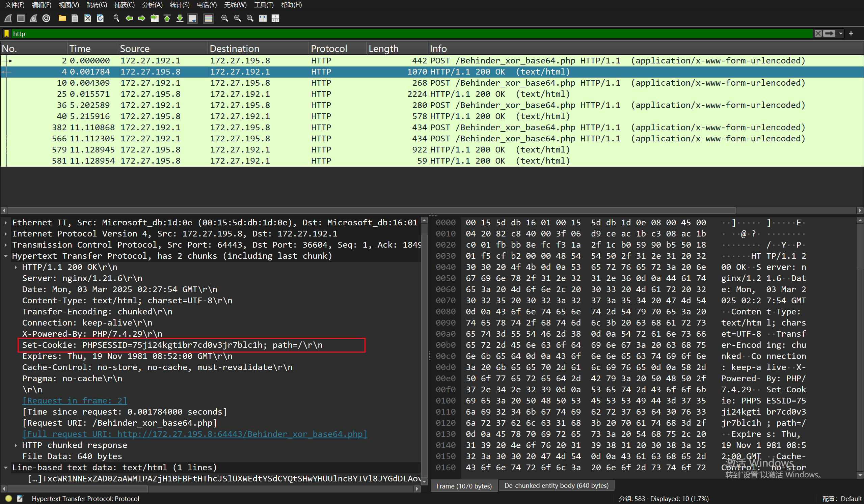Open the filter history dropdown arrow

tap(841, 34)
